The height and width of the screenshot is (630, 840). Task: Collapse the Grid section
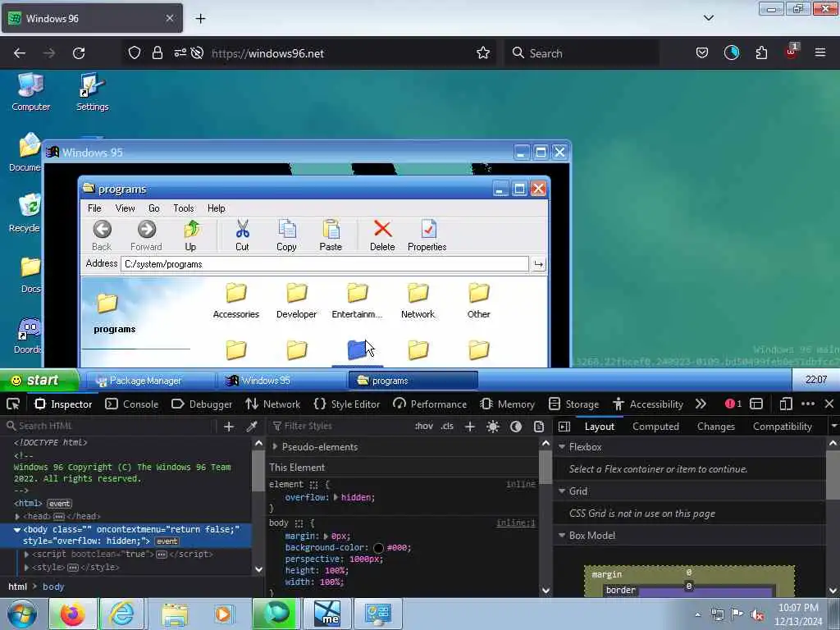[x=562, y=491]
